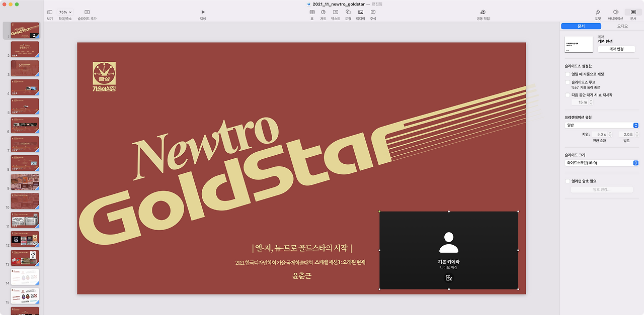Image resolution: width=644 pixels, height=315 pixels.
Task: Insert a chart using the 차트 icon
Action: (323, 12)
